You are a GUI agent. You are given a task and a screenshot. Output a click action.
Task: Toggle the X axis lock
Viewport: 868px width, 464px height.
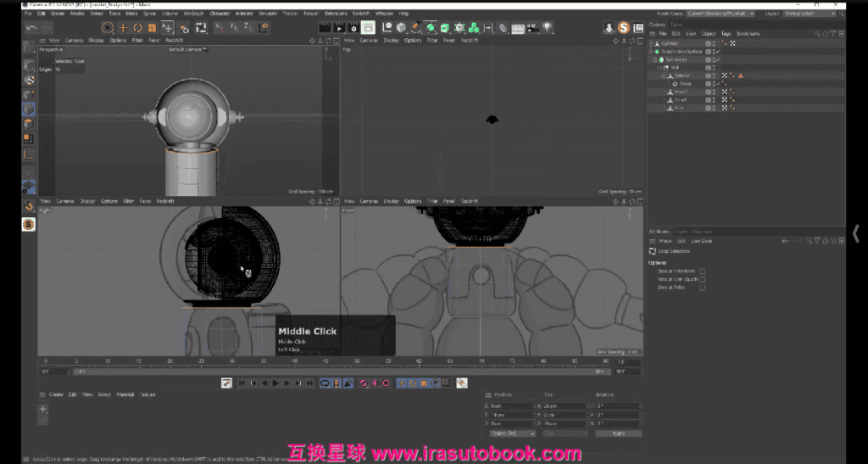pyautogui.click(x=220, y=26)
